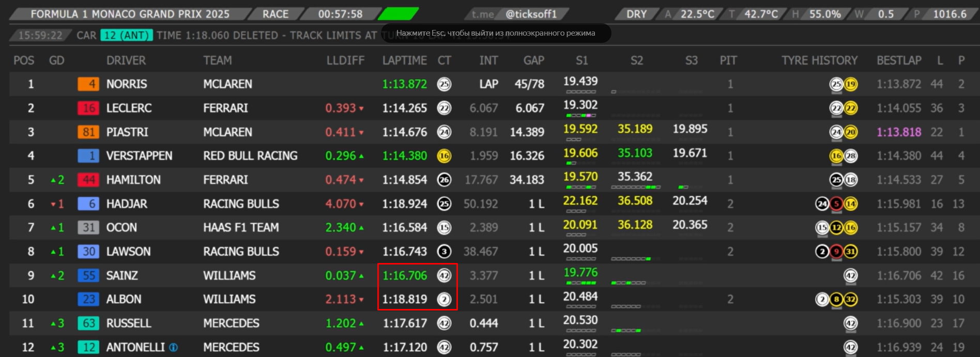Click Hamilton's positions gained indicator
The image size is (980, 357).
click(x=57, y=180)
